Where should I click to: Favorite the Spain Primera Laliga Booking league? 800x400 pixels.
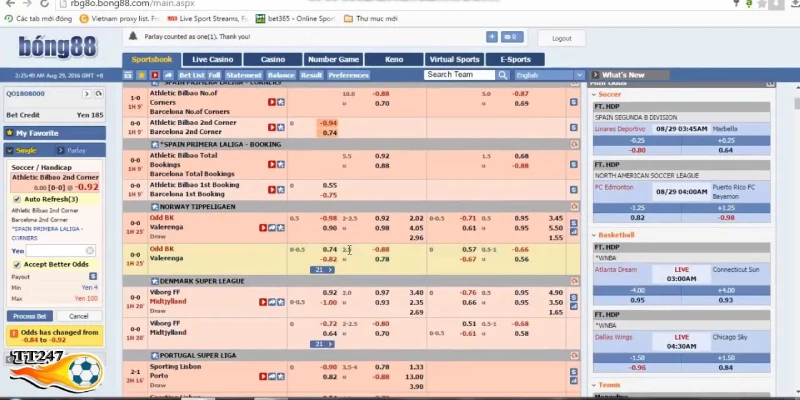[155, 144]
